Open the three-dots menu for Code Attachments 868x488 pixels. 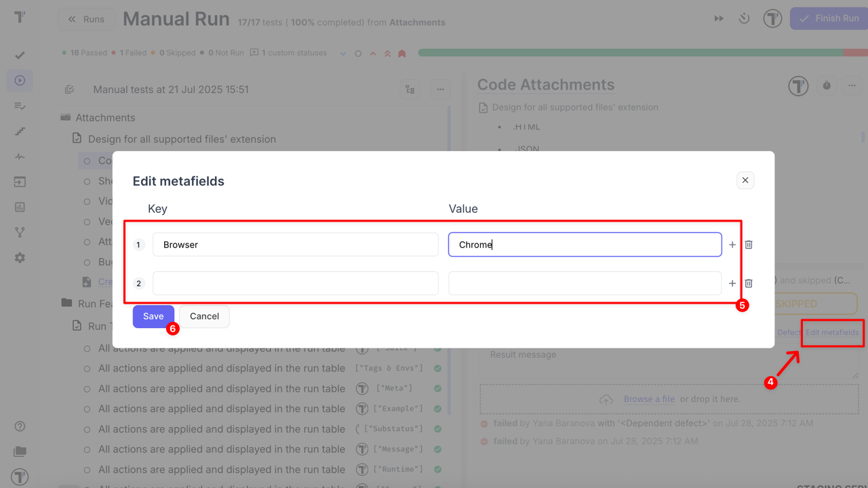pyautogui.click(x=851, y=85)
